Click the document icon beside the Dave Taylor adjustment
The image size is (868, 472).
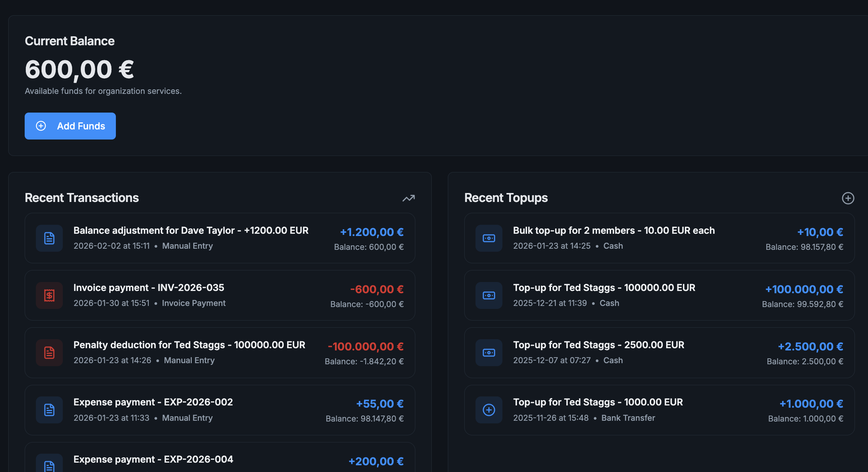49,238
